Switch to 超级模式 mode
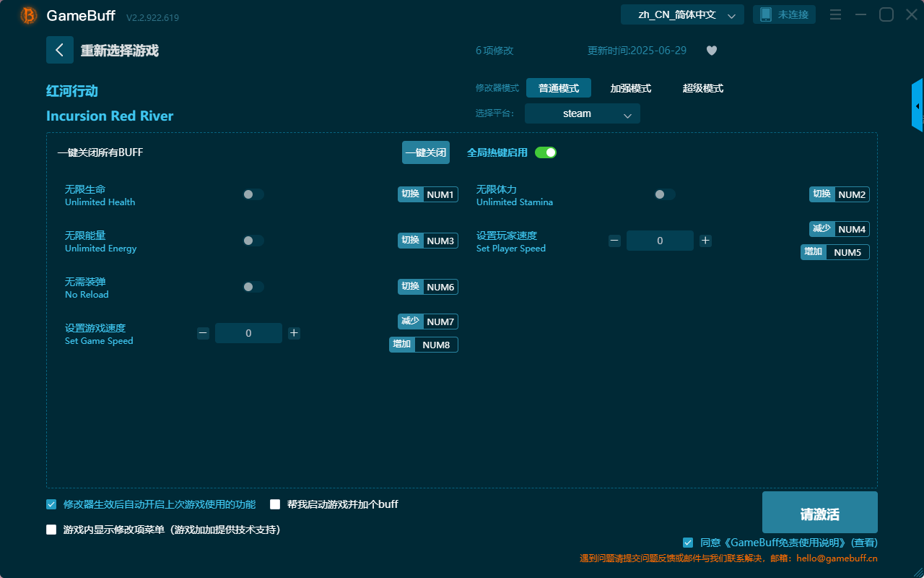The image size is (924, 578). pos(702,87)
